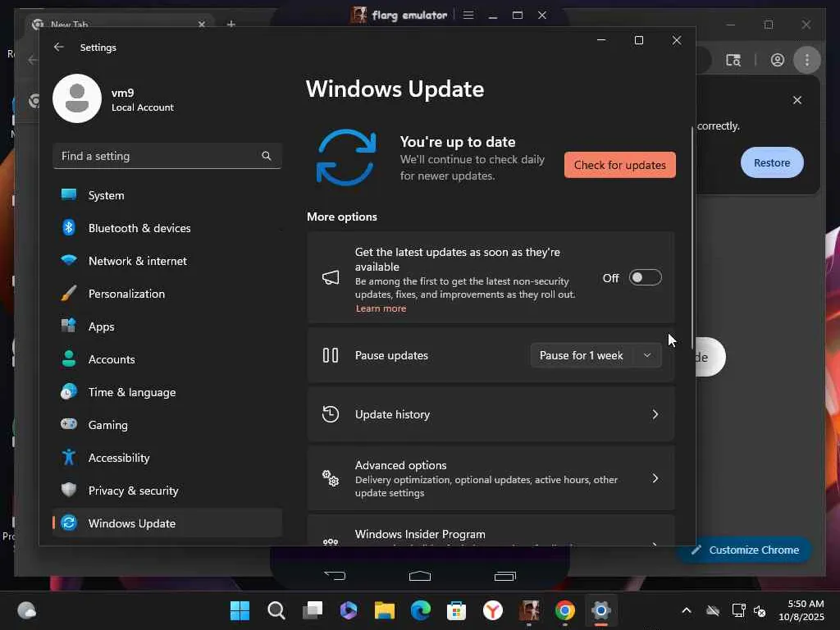Open Yandex browser from the taskbar
The height and width of the screenshot is (630, 840).
[493, 610]
